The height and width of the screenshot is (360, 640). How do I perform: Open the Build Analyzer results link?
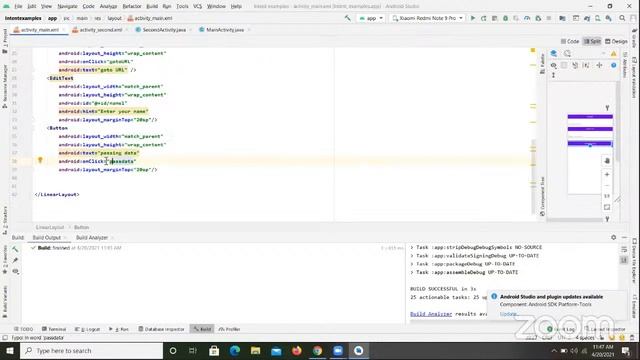[431, 314]
